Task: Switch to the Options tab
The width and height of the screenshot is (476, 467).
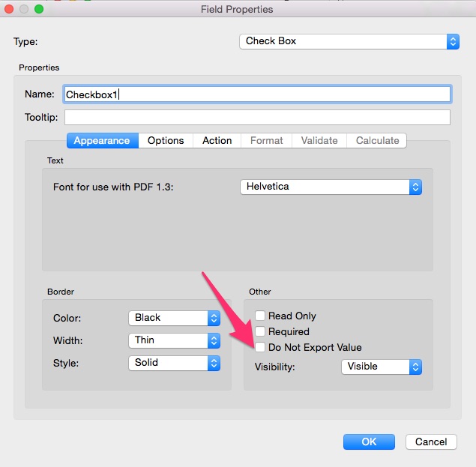Action: [166, 141]
